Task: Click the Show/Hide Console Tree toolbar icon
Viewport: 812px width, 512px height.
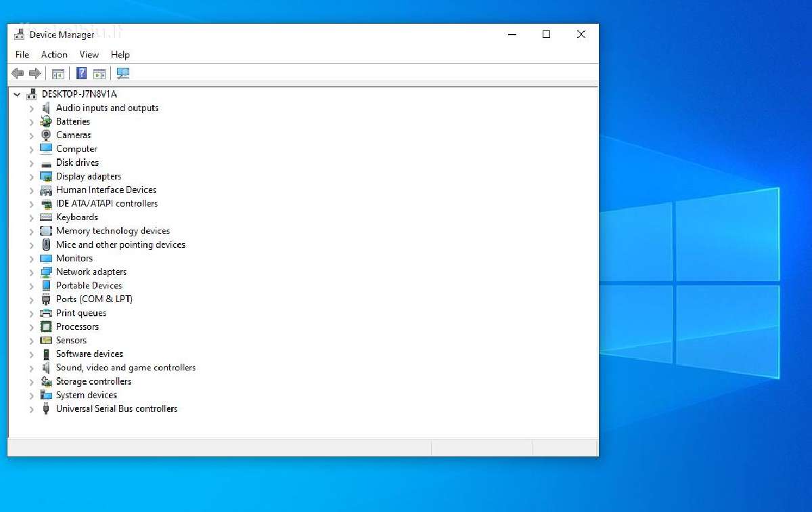Action: pos(58,73)
